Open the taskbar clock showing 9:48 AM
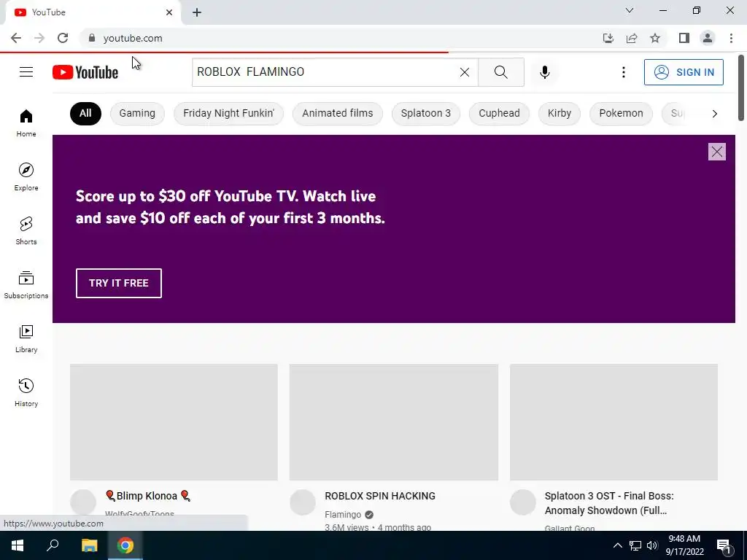 coord(684,545)
